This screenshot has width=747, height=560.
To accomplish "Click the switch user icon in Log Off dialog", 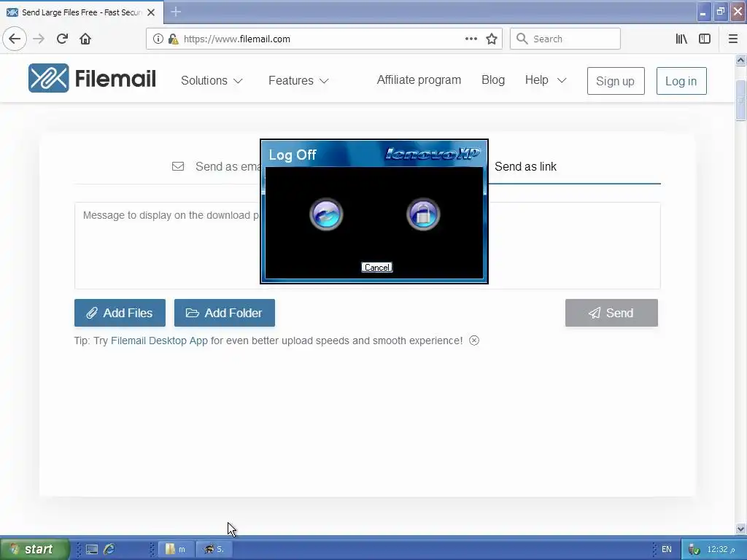I will click(326, 214).
